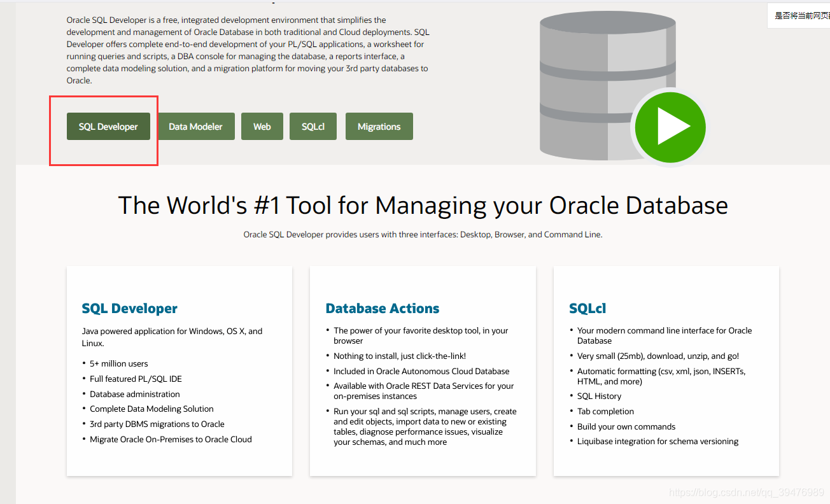Screen dimensions: 830x504
Task: Click "The power of your favorite desktop tool"
Action: [x=421, y=335]
